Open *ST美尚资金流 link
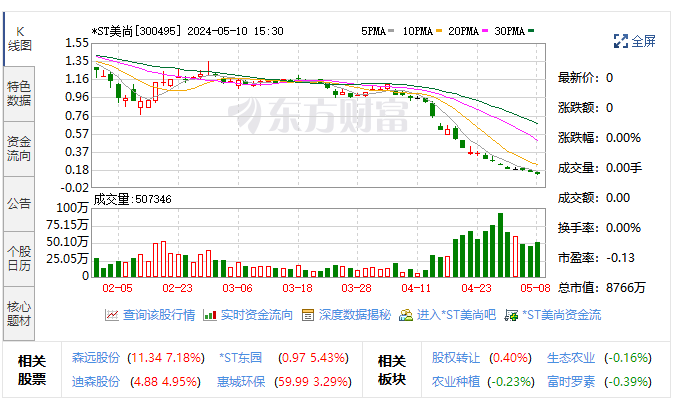This screenshot has height=410, width=675. (562, 315)
